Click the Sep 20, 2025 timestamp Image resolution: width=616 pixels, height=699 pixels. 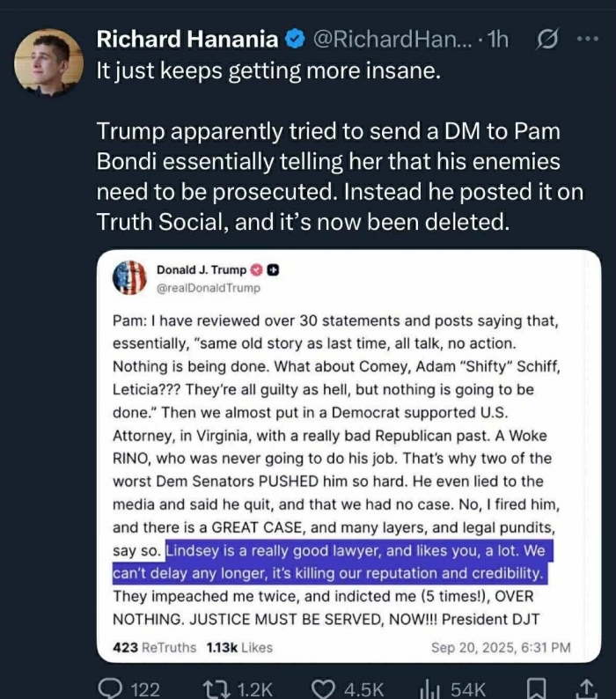501,647
